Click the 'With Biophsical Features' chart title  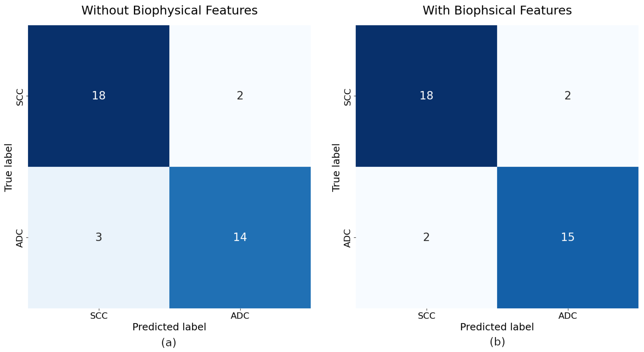coord(497,11)
